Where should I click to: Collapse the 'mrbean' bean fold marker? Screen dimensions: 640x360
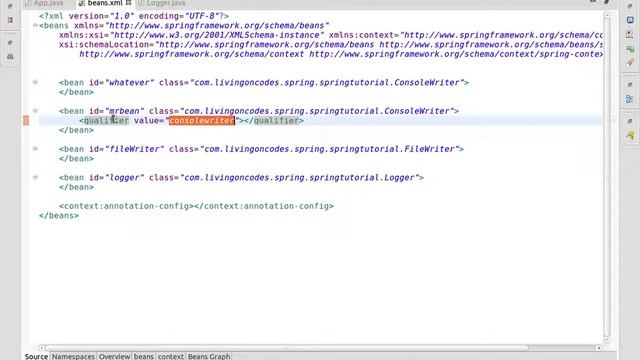pyautogui.click(x=35, y=111)
